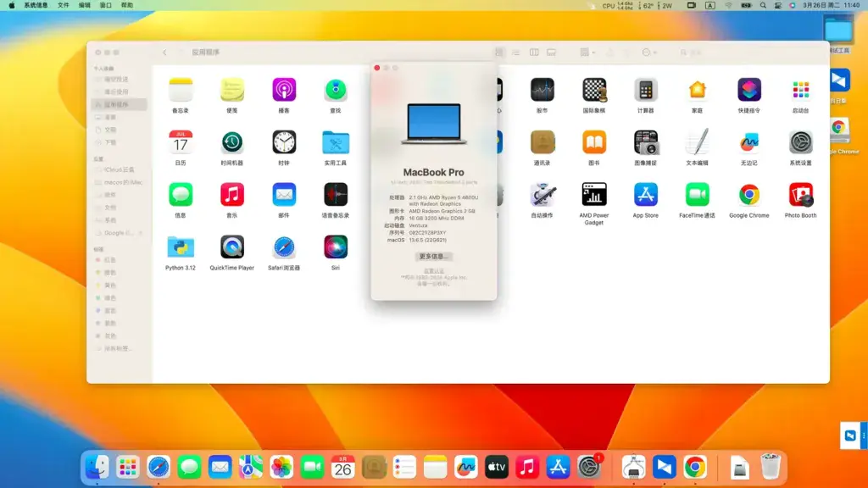The height and width of the screenshot is (488, 868).
Task: Select the 图书 (Books) app icon
Action: point(594,142)
